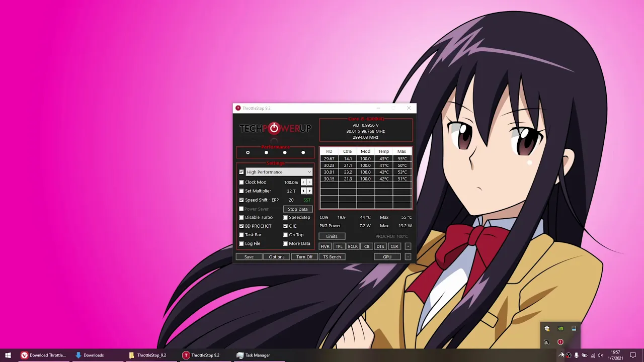
Task: Select the second Performance profile radio button
Action: coord(266,152)
